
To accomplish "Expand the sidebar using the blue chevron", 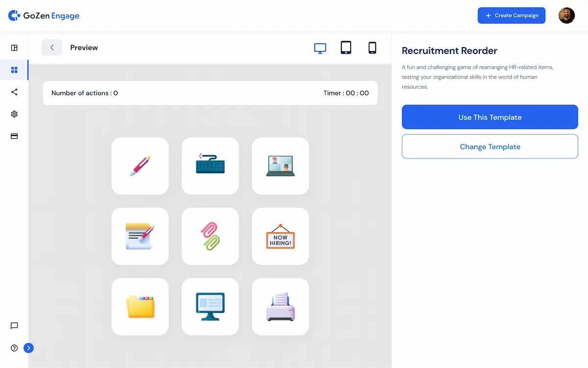I will tap(28, 347).
